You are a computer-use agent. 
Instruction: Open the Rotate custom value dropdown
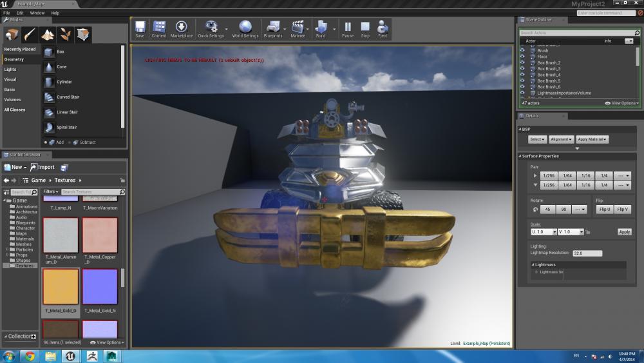[x=579, y=210]
